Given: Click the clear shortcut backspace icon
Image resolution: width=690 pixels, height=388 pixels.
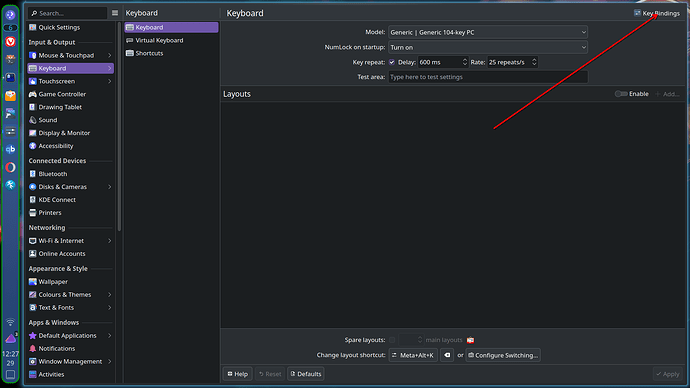Looking at the screenshot, I should tap(447, 355).
